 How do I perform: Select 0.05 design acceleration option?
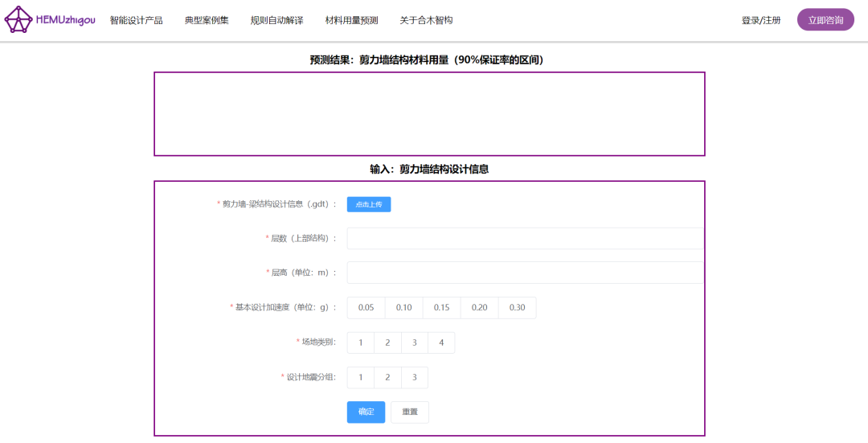pos(366,308)
